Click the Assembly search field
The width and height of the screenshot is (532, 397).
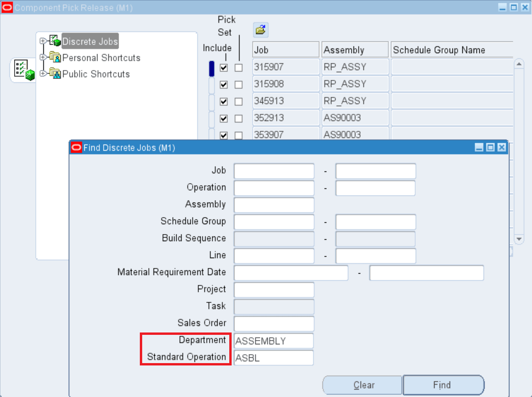274,205
